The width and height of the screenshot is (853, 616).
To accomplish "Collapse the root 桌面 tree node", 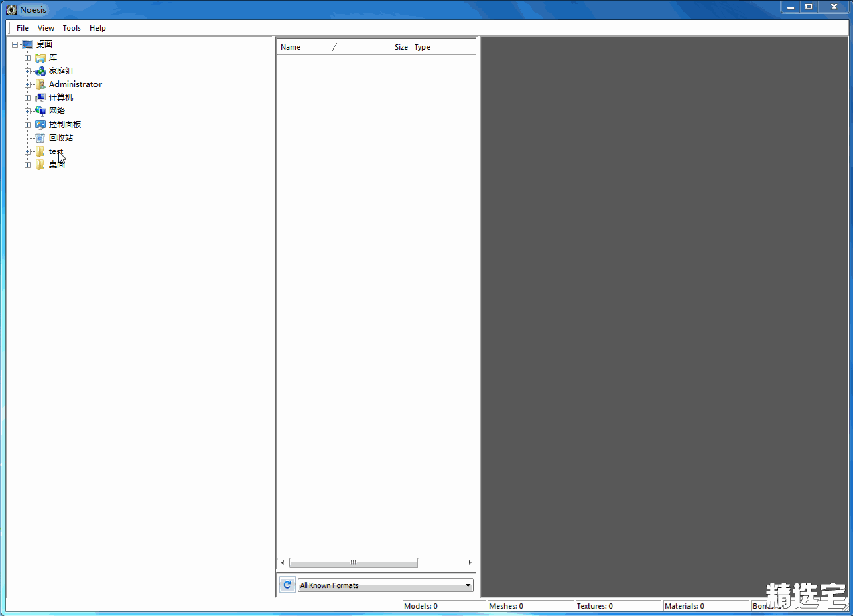I will point(15,44).
